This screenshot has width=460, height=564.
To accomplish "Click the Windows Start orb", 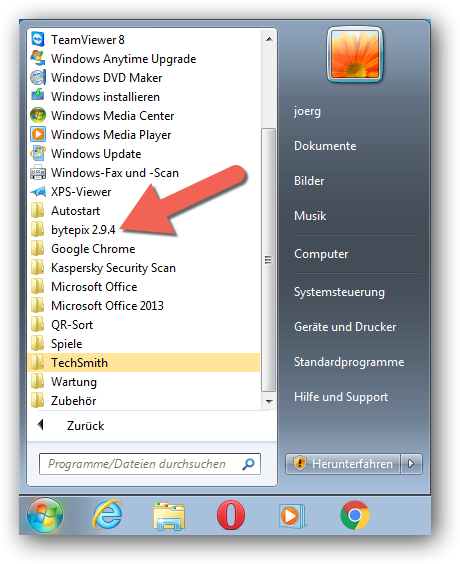I will 45,515.
